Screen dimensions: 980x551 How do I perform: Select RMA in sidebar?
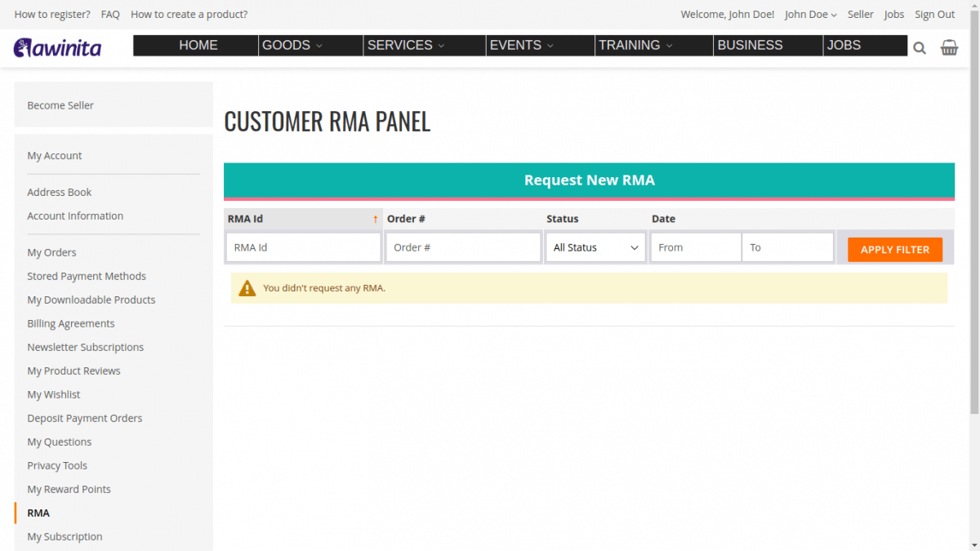click(x=38, y=513)
